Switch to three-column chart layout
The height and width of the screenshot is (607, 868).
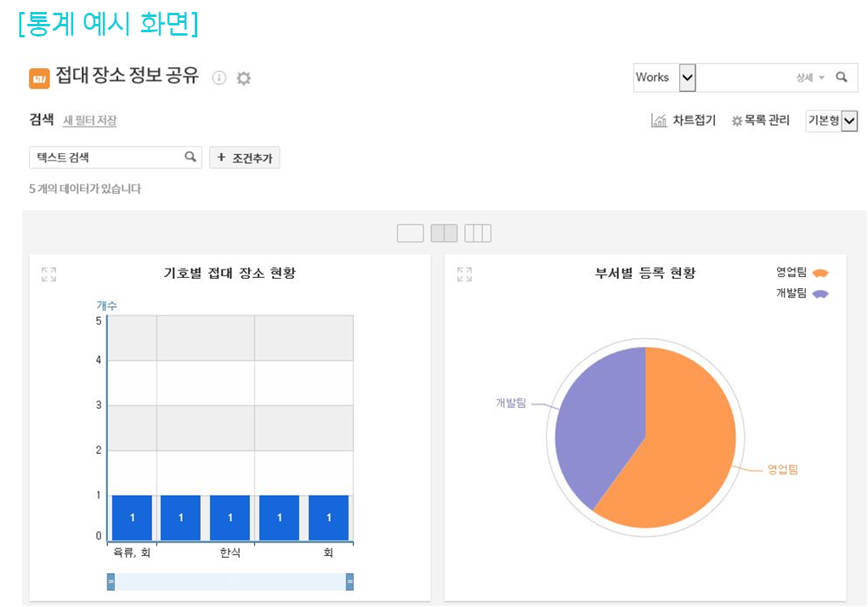(478, 233)
